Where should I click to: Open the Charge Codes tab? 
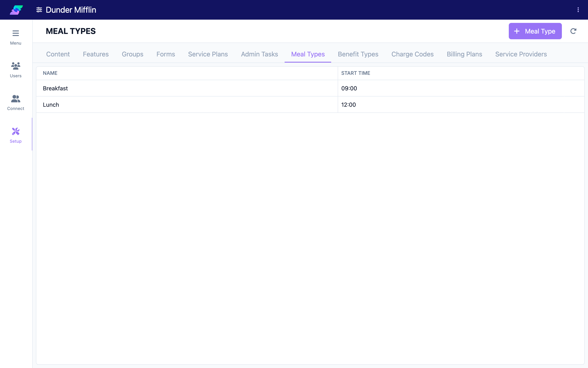click(x=413, y=54)
